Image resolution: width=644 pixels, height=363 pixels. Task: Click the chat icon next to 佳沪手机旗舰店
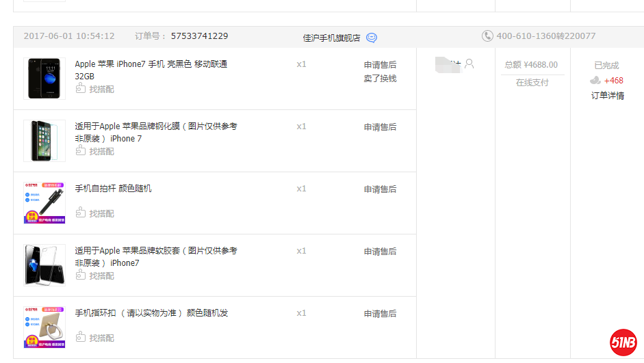click(x=372, y=38)
